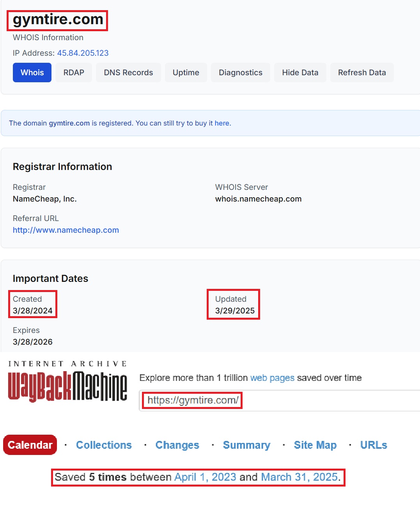Click the April 1, 2023 snapshot link
Viewport: 420px width, 515px height.
(x=205, y=477)
